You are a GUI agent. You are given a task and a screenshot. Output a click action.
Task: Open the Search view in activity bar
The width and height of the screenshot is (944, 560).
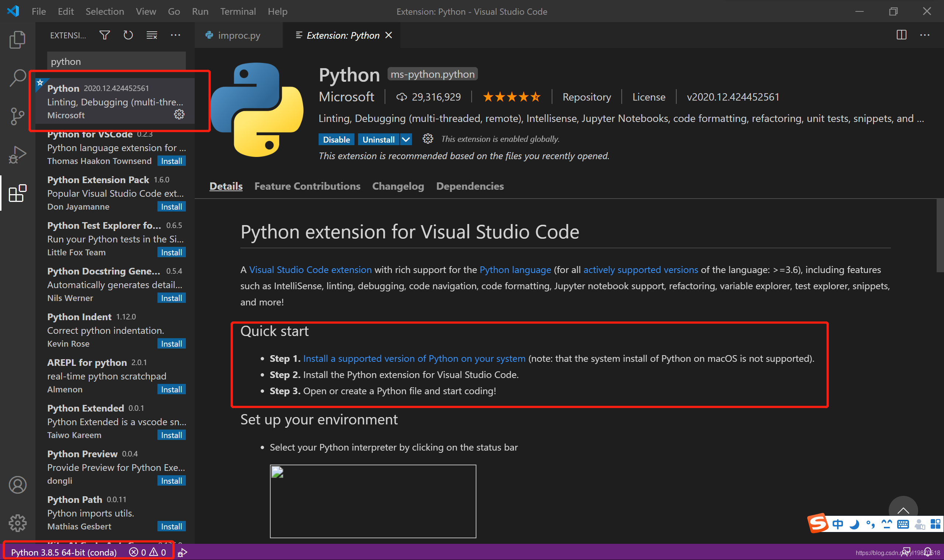[17, 78]
